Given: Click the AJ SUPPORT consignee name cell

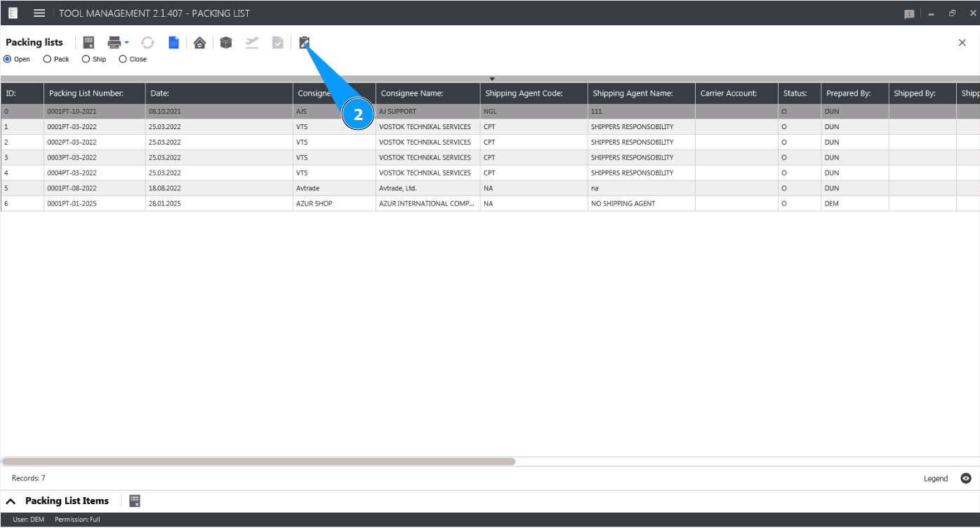Looking at the screenshot, I should [428, 112].
